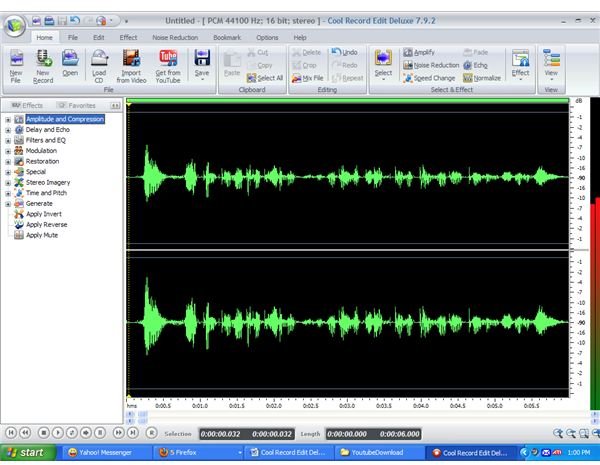Start a New Record from the ribbon
Screen dimensions: 600x465
pyautogui.click(x=43, y=66)
